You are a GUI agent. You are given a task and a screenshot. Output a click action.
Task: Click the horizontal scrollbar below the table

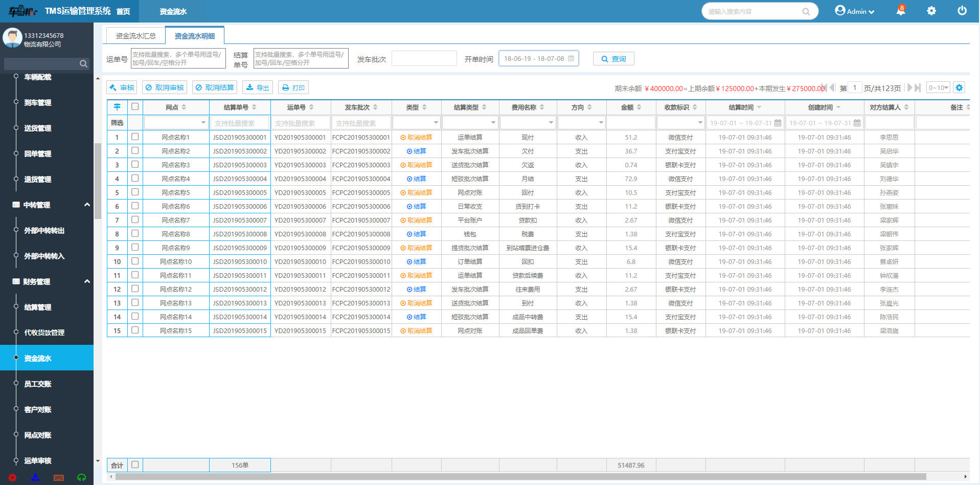[x=520, y=476]
